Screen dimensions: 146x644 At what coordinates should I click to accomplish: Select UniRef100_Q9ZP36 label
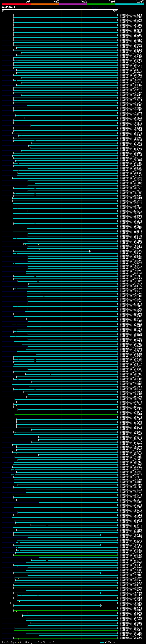(131, 53)
